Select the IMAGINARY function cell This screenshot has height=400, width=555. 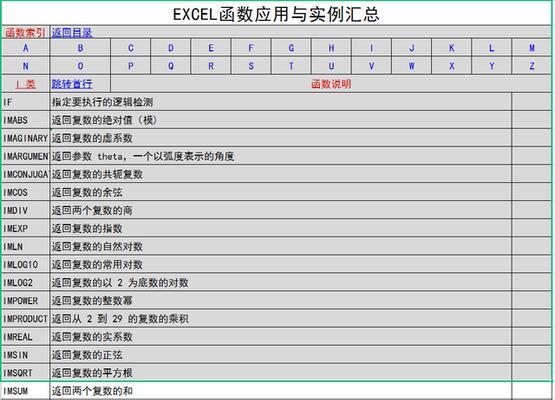[x=26, y=138]
